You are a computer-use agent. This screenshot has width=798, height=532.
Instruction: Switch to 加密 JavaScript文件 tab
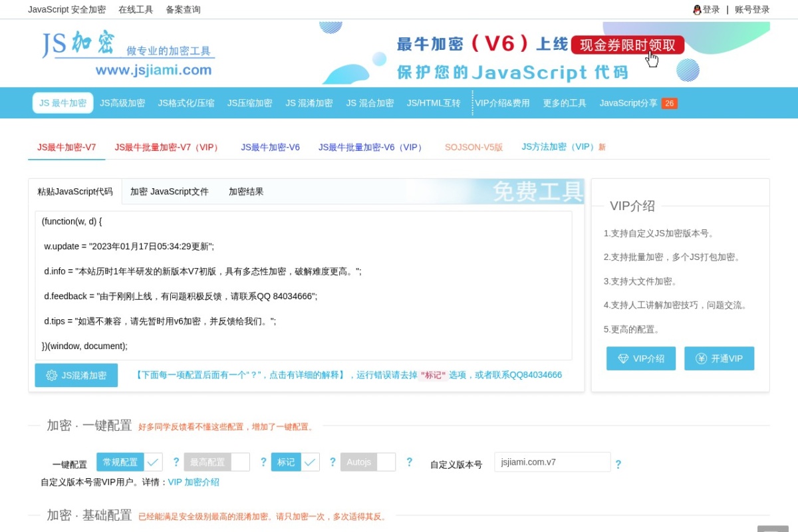click(x=170, y=192)
